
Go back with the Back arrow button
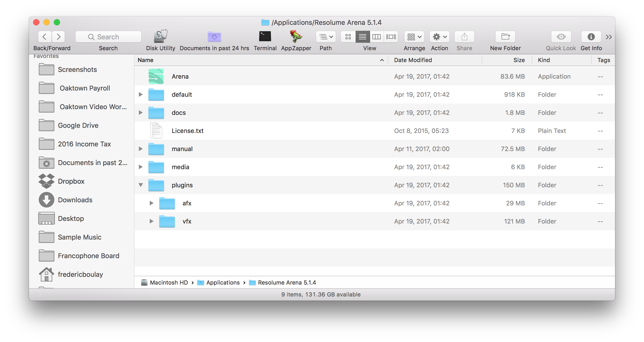[44, 37]
